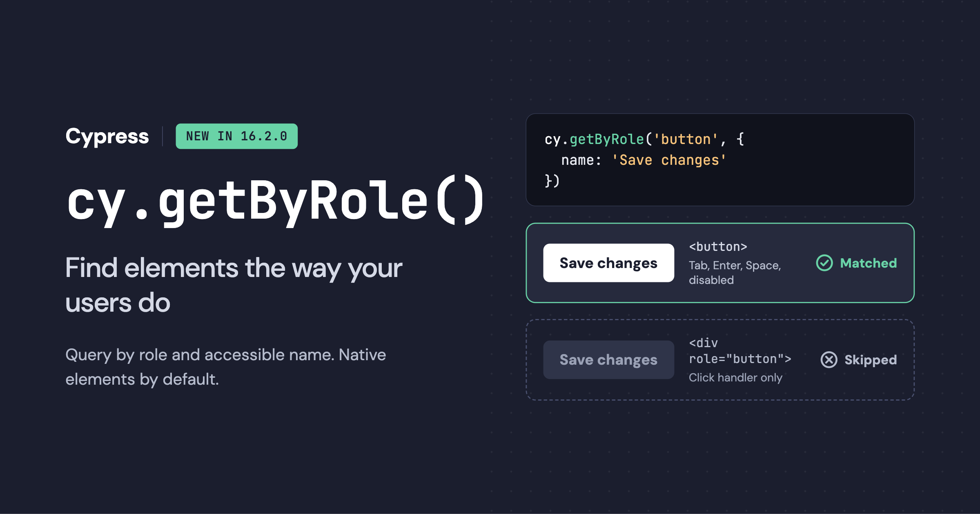Click the Skipped status text
Viewport: 980px width, 514px height.
(871, 360)
